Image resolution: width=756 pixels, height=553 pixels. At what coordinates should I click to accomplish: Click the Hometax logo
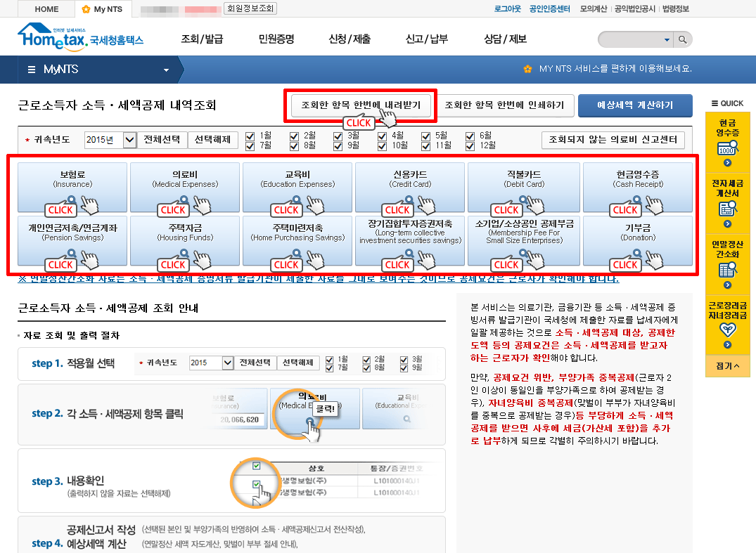tap(80, 38)
